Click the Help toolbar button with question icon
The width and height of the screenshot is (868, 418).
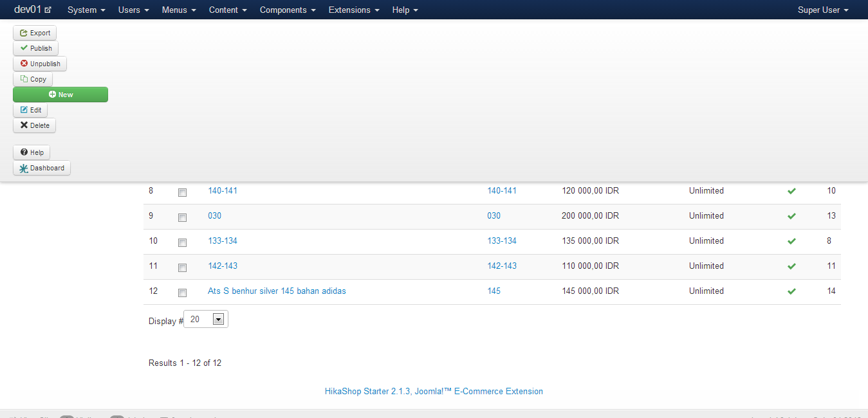click(32, 152)
